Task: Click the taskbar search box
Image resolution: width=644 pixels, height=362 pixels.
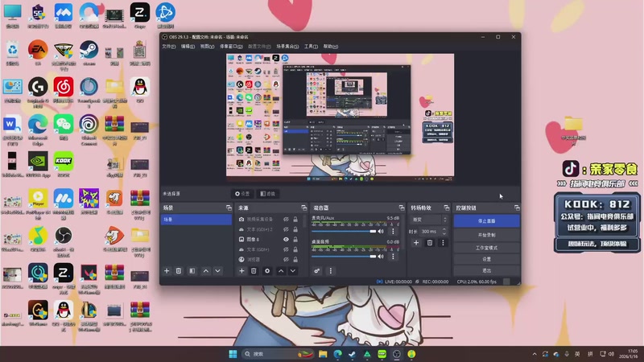Action: (278, 354)
